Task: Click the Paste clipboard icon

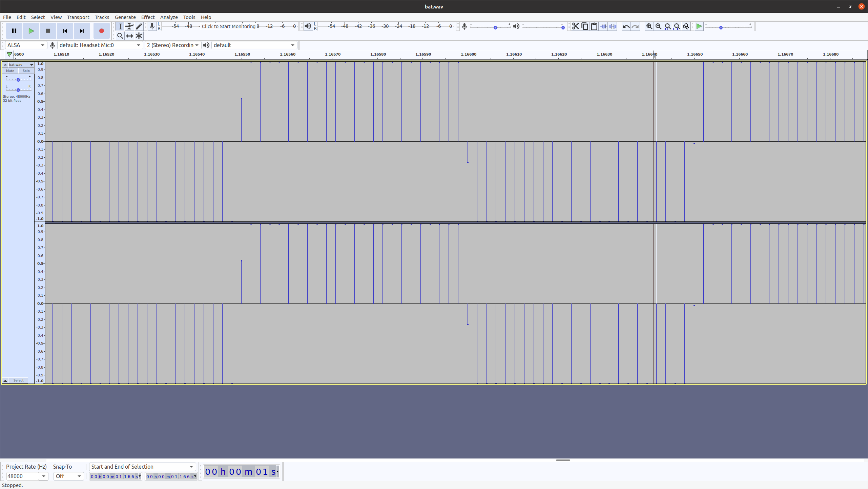Action: (594, 26)
